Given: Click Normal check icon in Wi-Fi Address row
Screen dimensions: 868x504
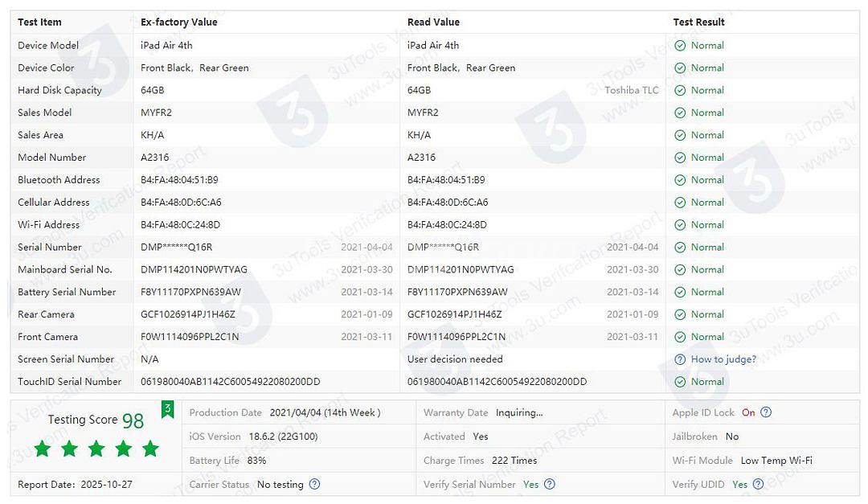Looking at the screenshot, I should point(680,224).
